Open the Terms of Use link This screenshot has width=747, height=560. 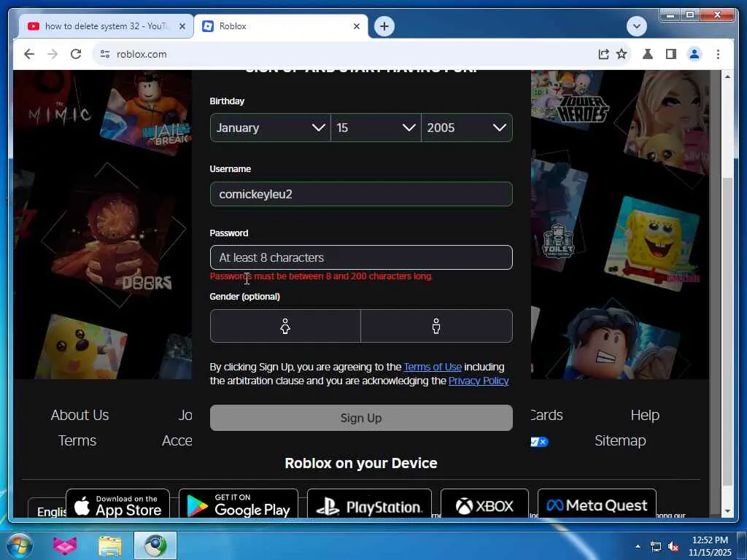pos(433,367)
